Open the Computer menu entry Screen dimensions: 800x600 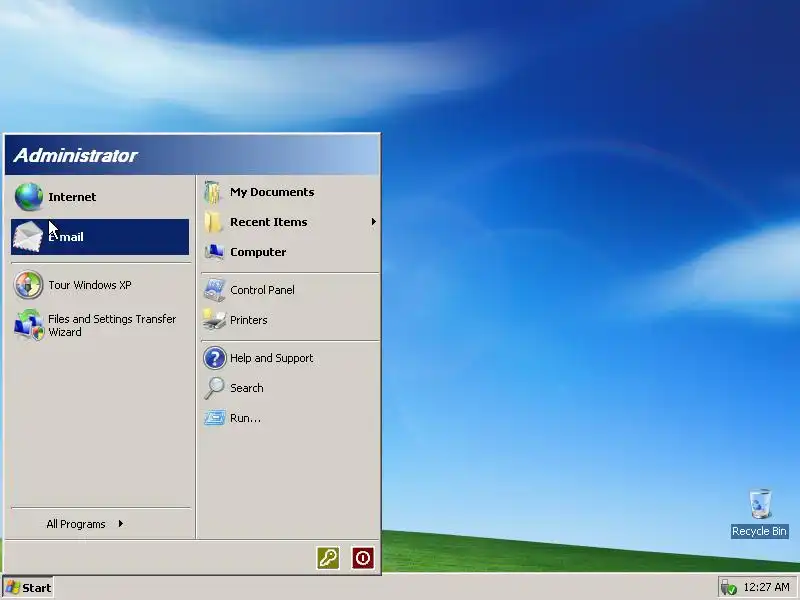[290, 252]
